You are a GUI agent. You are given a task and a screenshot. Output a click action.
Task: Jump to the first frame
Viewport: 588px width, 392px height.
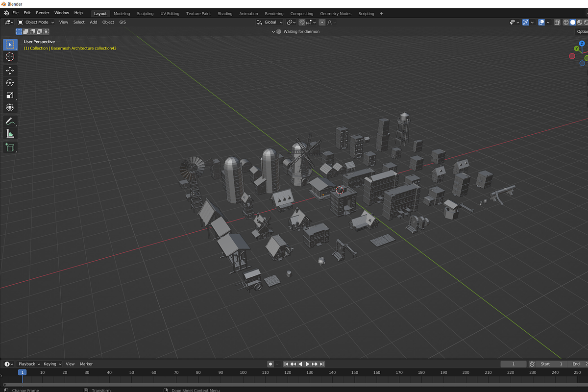(286, 364)
